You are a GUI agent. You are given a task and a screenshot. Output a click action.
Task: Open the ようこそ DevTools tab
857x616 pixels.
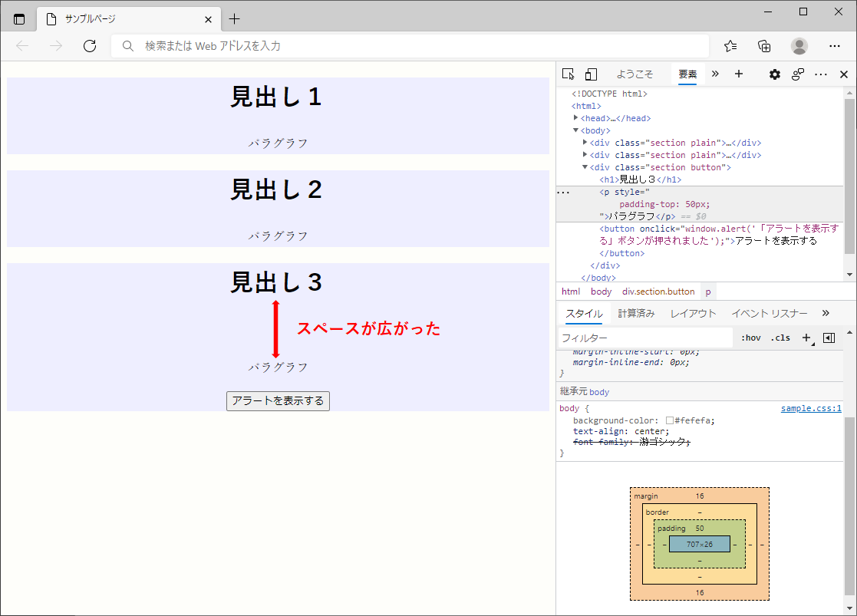pos(635,74)
